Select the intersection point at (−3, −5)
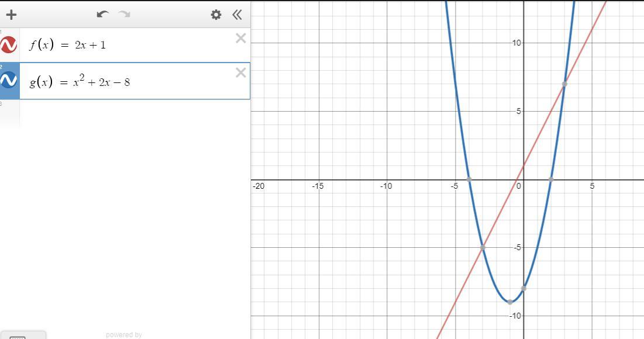The width and height of the screenshot is (644, 339). (x=483, y=247)
